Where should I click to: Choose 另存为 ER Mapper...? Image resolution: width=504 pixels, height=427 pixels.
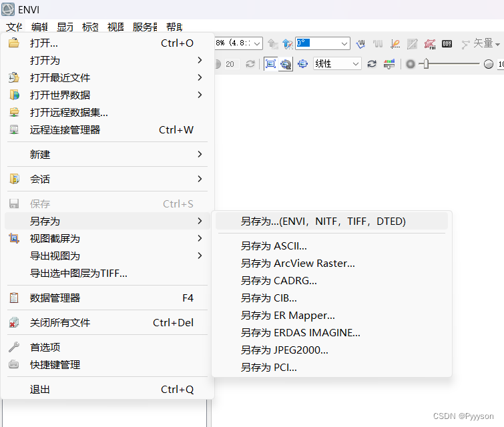(332, 315)
